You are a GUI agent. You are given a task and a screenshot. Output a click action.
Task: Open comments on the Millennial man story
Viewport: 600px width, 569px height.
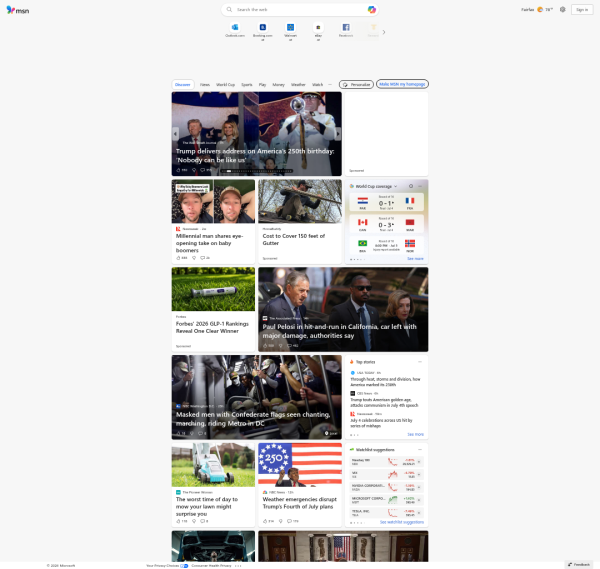point(203,258)
